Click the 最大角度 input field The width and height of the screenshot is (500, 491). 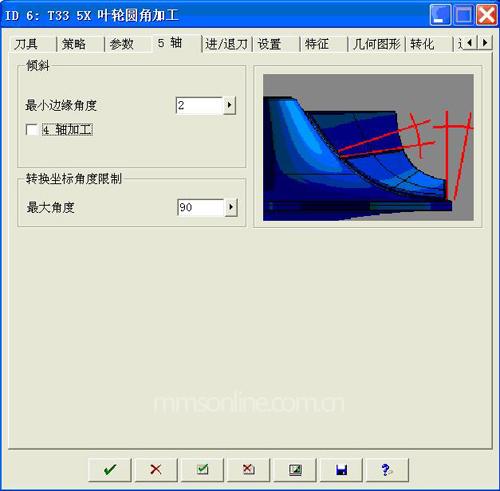coord(201,207)
